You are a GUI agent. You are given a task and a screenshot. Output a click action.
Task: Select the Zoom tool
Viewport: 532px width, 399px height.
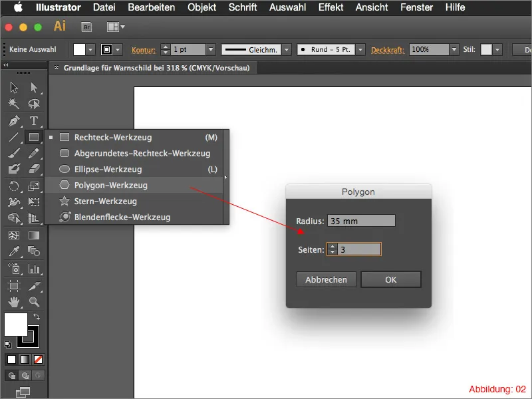point(34,302)
